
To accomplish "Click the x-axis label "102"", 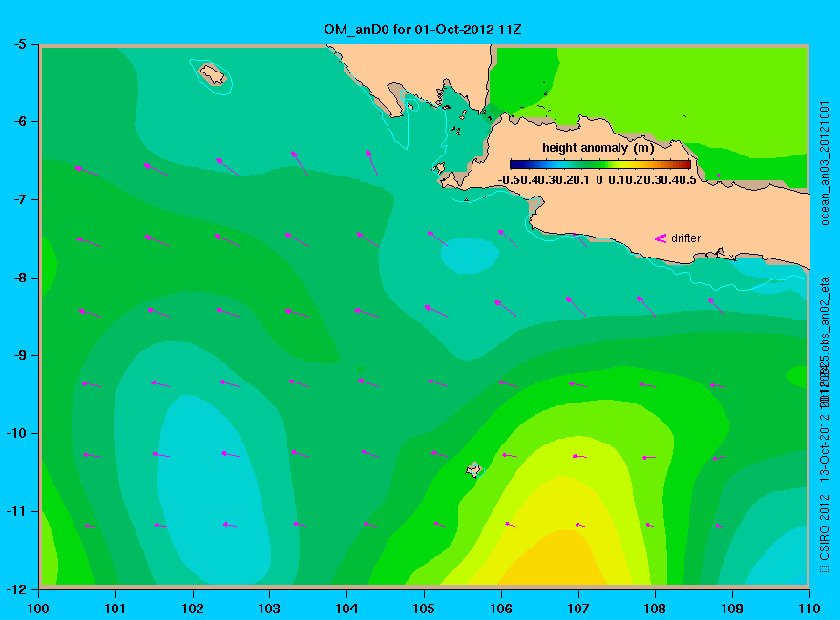I will 192,609.
